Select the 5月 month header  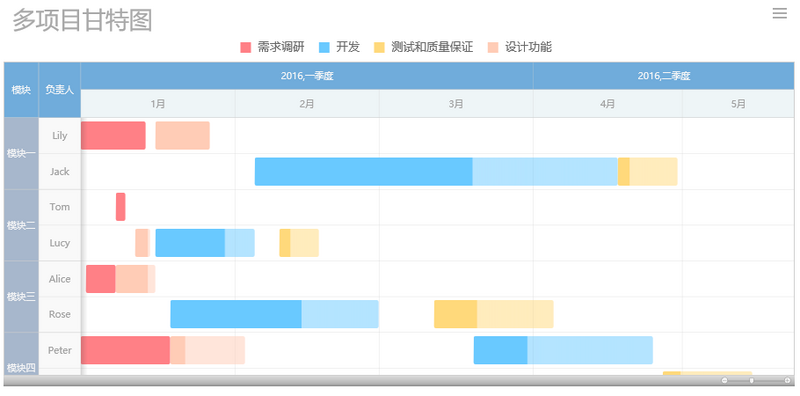click(x=738, y=104)
